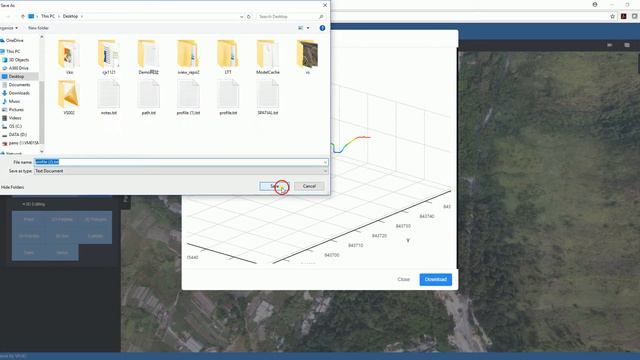Image resolution: width=640 pixels, height=360 pixels.
Task: Click the blue Download button
Action: pos(436,280)
